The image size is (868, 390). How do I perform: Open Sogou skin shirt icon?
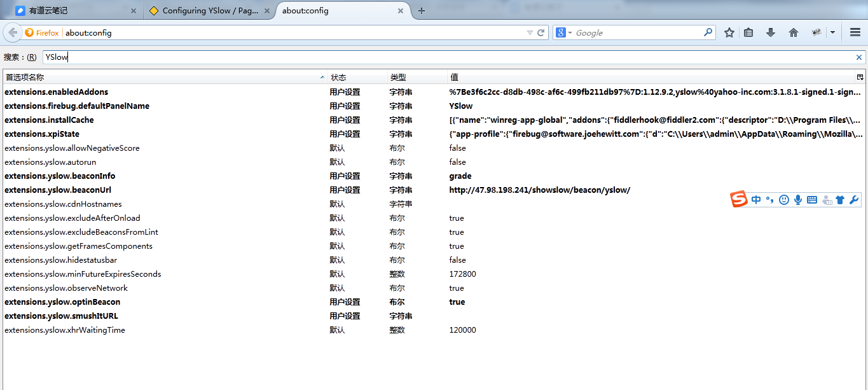[x=840, y=200]
